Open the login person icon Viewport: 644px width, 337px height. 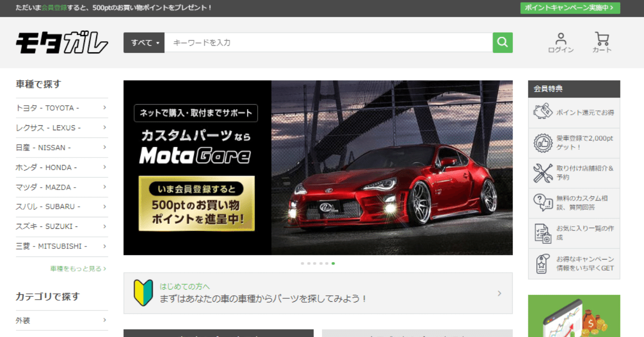561,39
